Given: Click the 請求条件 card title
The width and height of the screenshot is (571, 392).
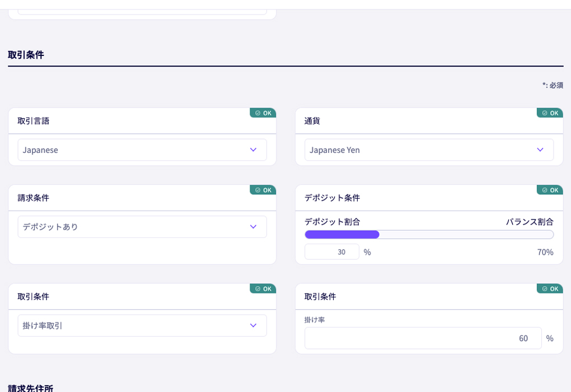Looking at the screenshot, I should 34,198.
